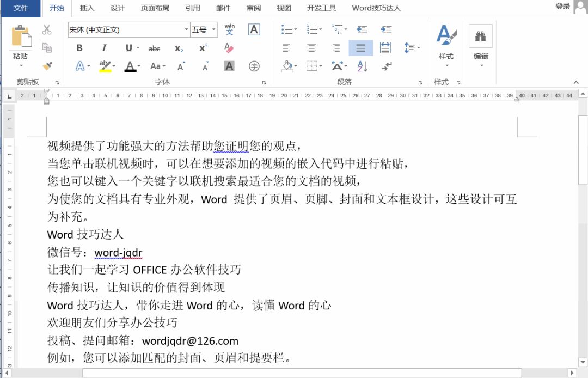Open Font dialog launcher in 字体 group
This screenshot has width=588, height=378.
pos(264,82)
